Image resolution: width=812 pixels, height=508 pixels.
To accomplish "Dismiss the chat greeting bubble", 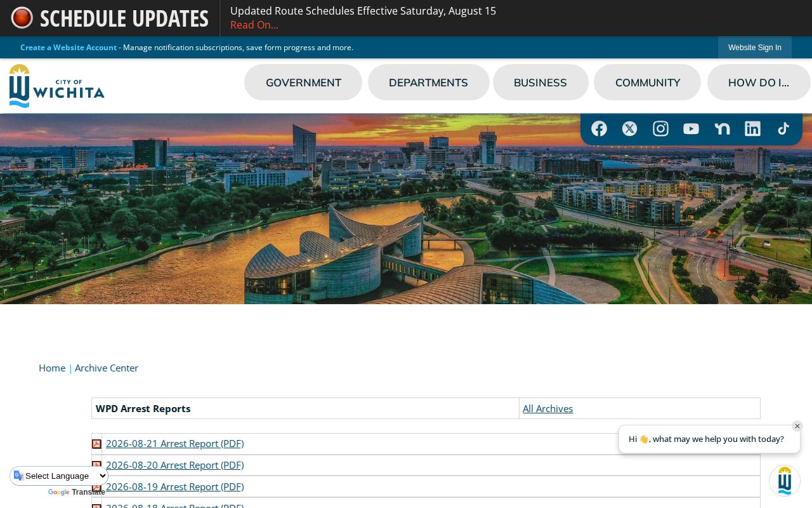I will click(797, 426).
